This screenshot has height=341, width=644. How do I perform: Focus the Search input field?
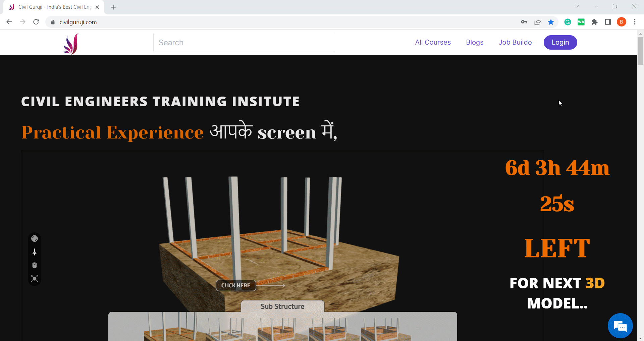(244, 43)
